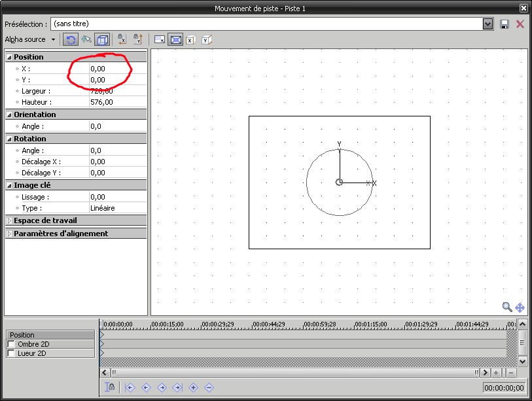The height and width of the screenshot is (401, 532).
Task: Click the 00:00:15;00 ruler mark
Action: (x=168, y=324)
